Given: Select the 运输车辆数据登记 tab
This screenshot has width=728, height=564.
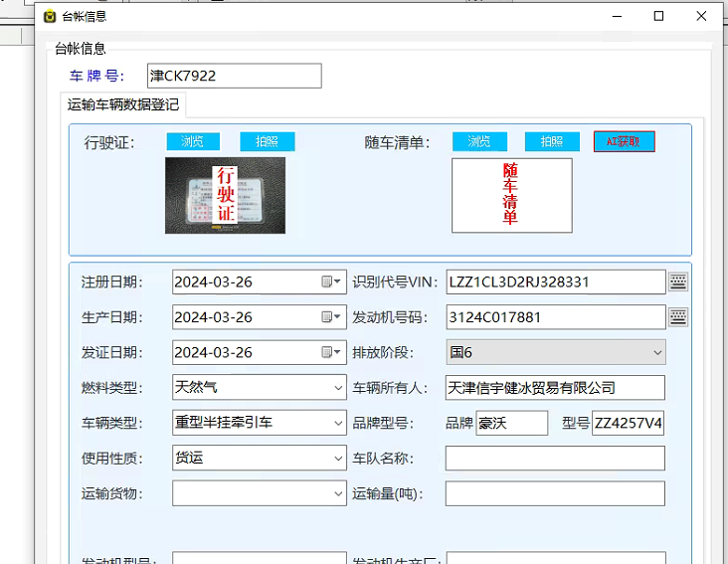Looking at the screenshot, I should click(x=122, y=104).
